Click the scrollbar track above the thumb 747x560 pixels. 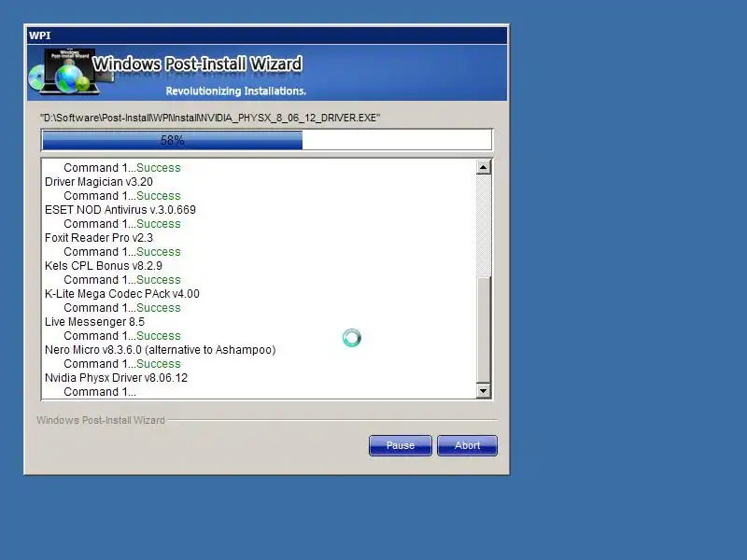pyautogui.click(x=483, y=226)
